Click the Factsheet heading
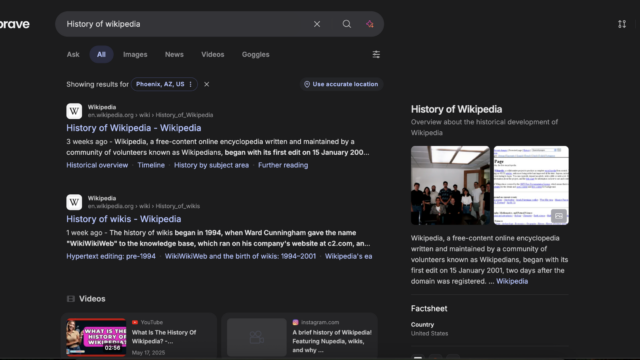This screenshot has height=360, width=640. 429,309
